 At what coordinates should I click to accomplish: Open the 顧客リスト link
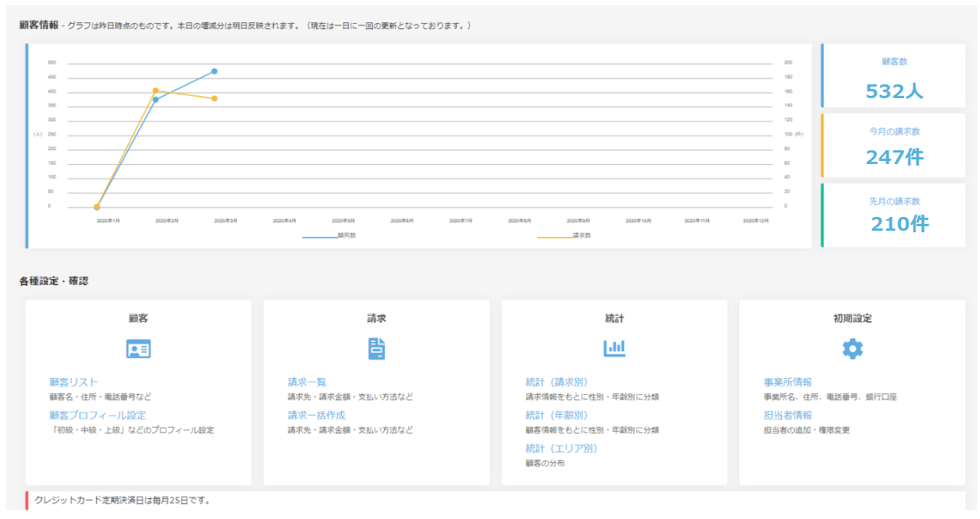[74, 382]
